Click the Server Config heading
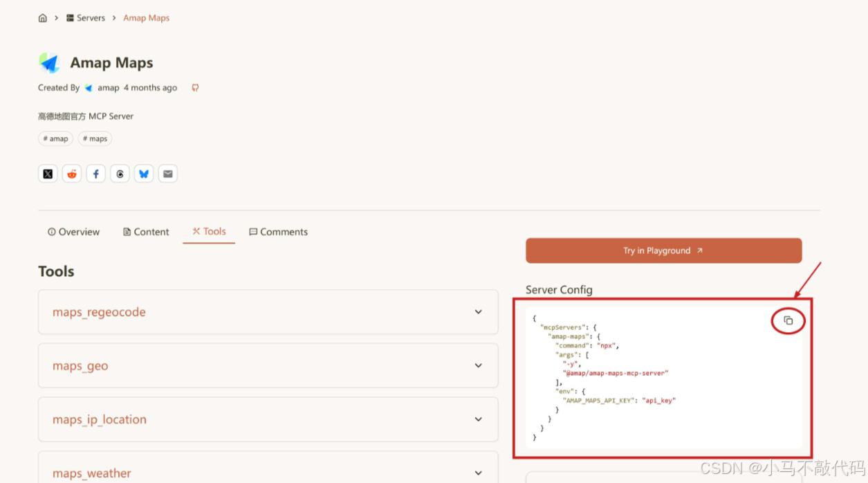 [x=559, y=290]
